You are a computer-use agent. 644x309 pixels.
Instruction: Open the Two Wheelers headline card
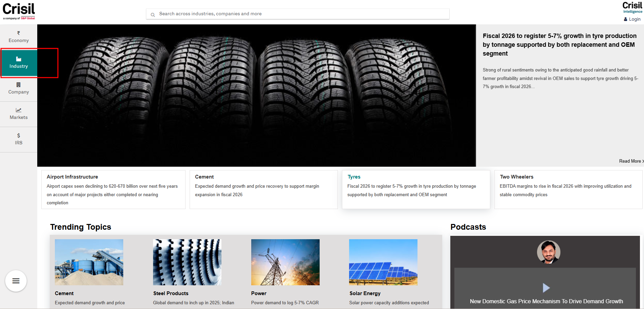click(x=568, y=189)
